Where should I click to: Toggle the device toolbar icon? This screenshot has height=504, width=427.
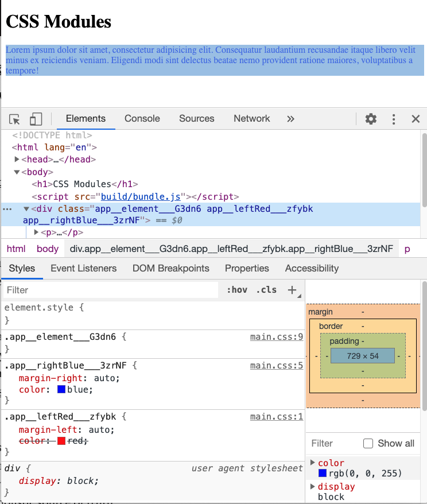point(36,119)
